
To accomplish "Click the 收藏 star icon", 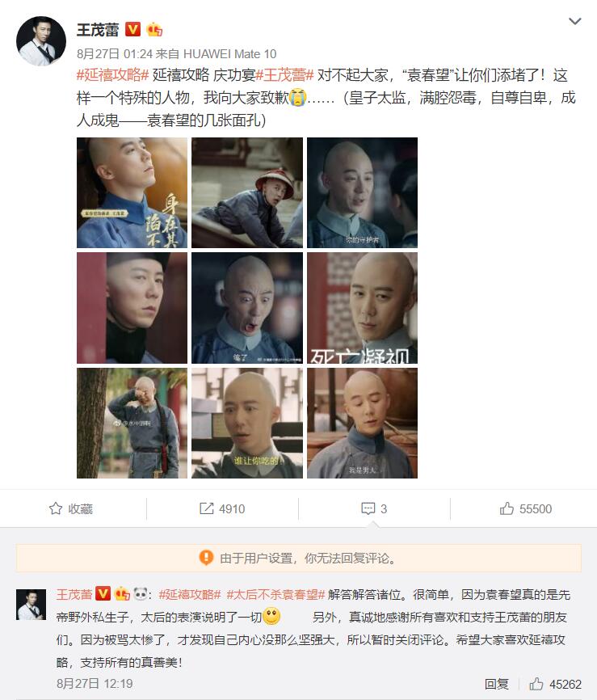I will 56,508.
